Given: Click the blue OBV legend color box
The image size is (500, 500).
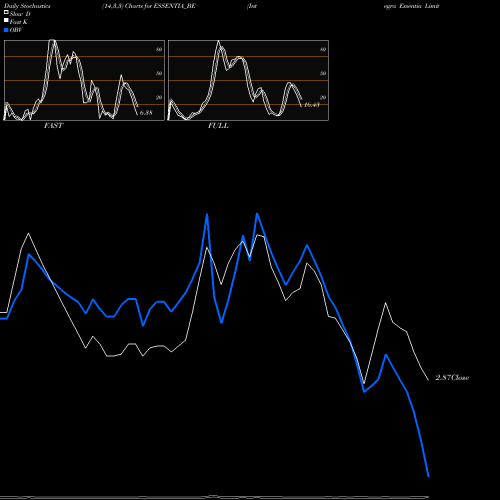Looking at the screenshot, I should [6, 30].
